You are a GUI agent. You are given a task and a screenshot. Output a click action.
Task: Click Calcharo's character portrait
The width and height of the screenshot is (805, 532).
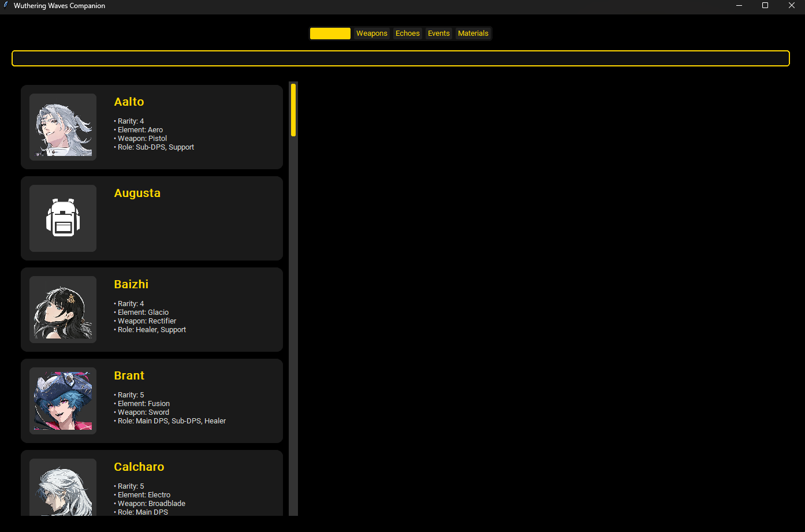click(63, 487)
